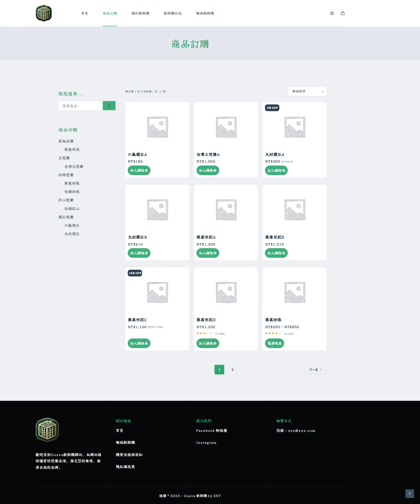Viewport: 420px width, 504px height.
Task: Open the 新鮮購日誌 menu item
Action: pos(173,13)
